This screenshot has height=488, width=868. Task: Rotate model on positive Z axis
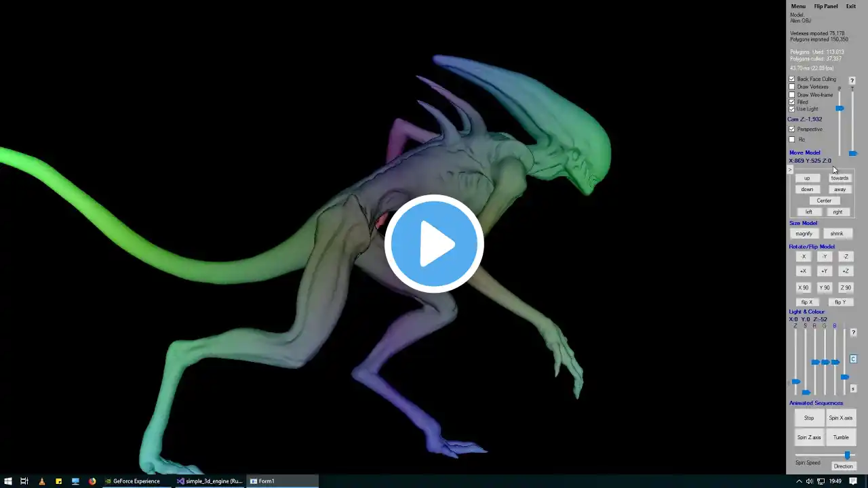pos(846,271)
